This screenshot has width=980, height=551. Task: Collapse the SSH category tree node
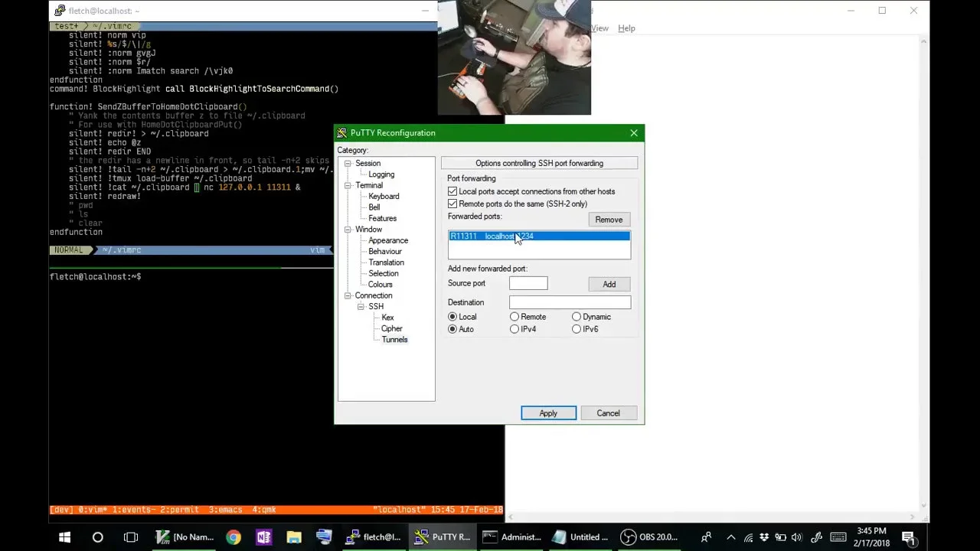click(x=361, y=307)
